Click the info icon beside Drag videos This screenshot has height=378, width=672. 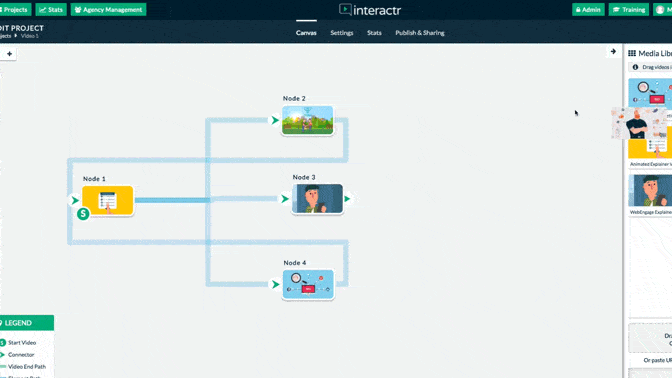[635, 67]
